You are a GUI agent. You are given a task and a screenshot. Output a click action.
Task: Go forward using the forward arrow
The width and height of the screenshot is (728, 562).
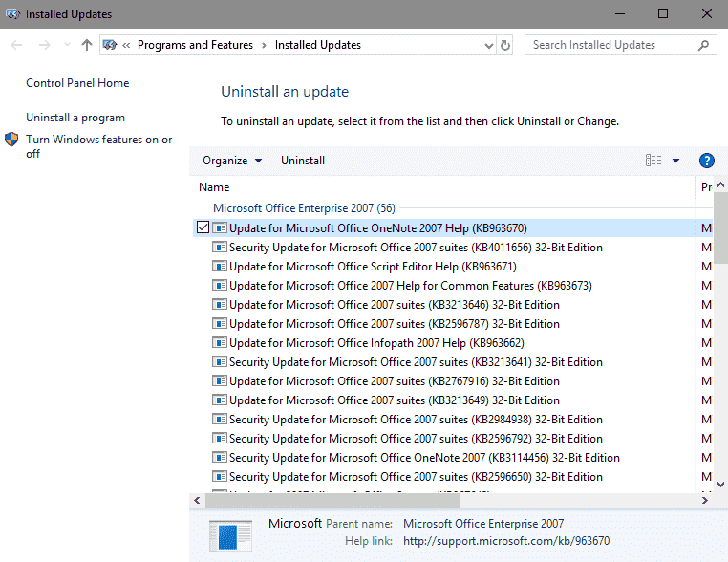45,45
